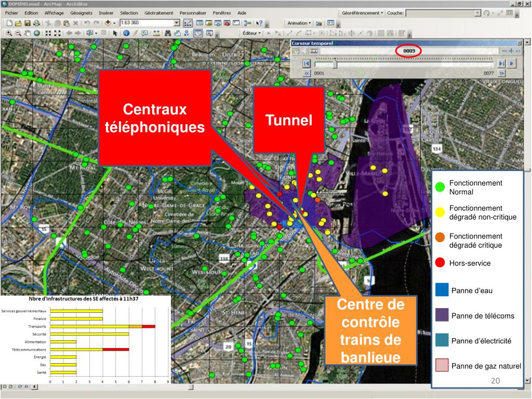
Task: Activate the Identify info tool
Action: pos(126,33)
